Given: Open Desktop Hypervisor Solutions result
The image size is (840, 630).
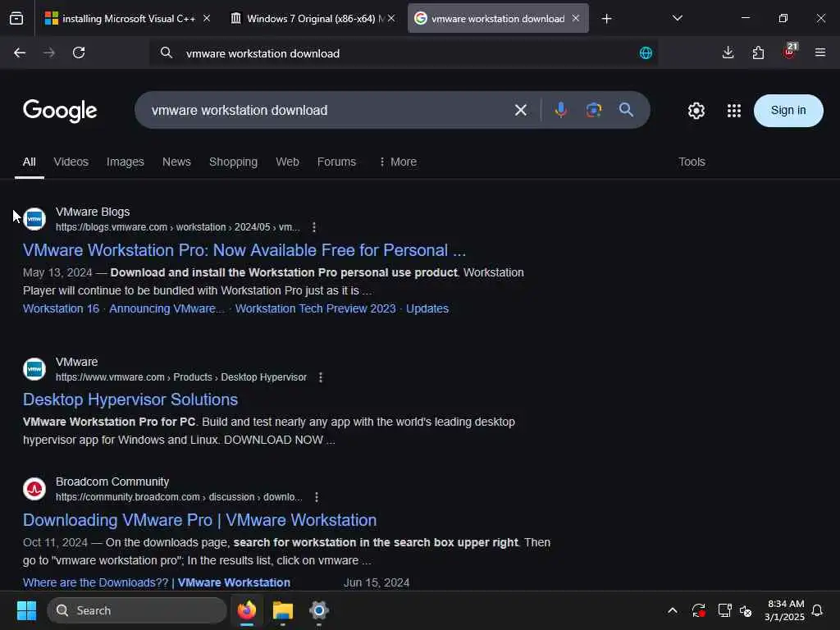Looking at the screenshot, I should [130, 399].
